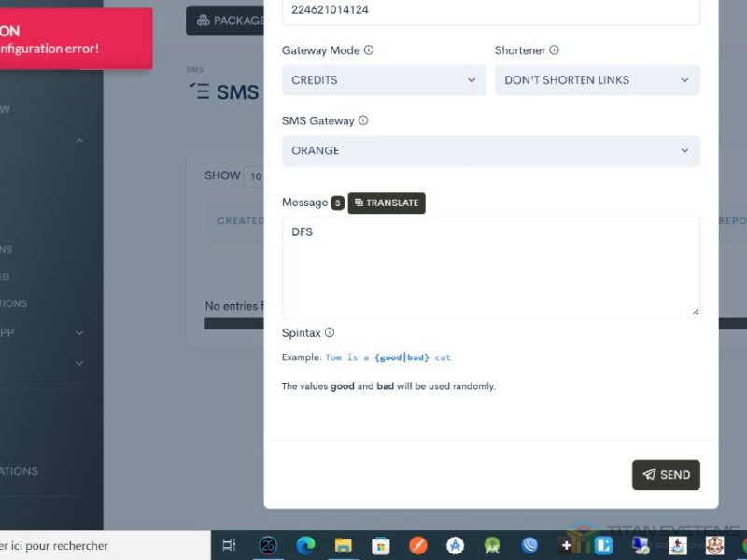
Task: Collapse the expanded sidebar menu chevron
Action: [x=79, y=141]
